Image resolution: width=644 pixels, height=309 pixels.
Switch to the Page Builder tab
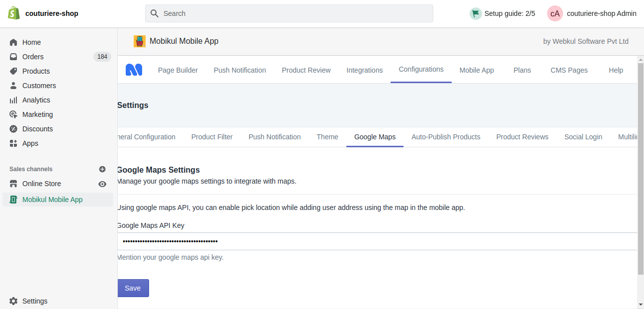[x=178, y=70]
